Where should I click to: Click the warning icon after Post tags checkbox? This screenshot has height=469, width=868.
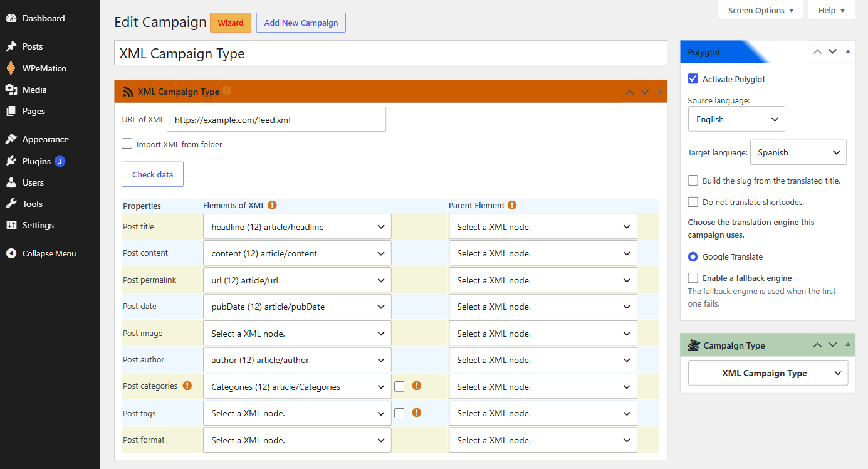[x=417, y=413]
